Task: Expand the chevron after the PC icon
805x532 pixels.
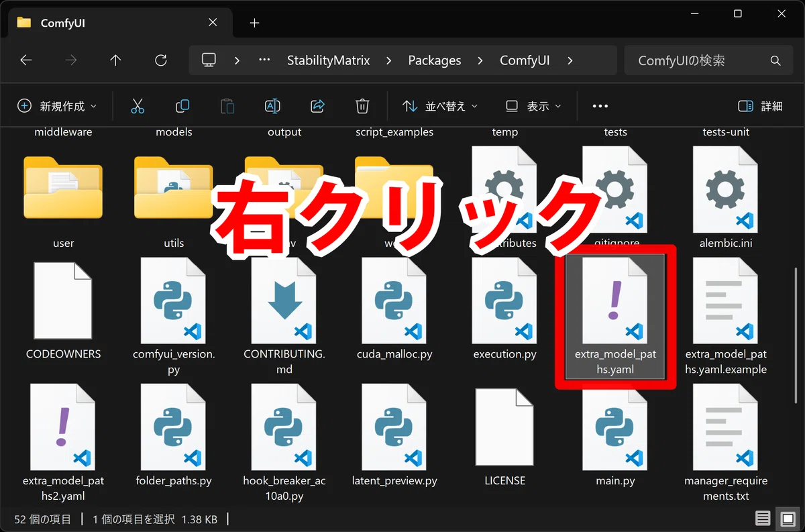Action: [x=237, y=60]
